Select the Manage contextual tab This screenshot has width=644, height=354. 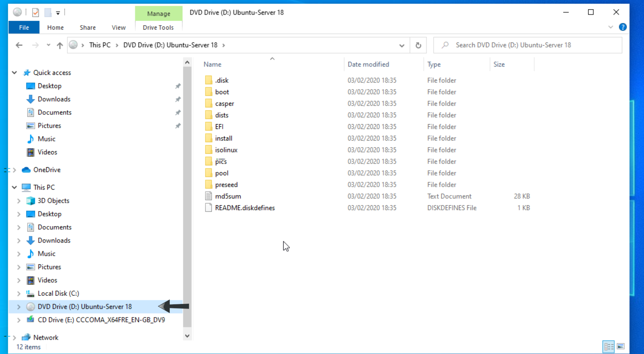click(159, 14)
